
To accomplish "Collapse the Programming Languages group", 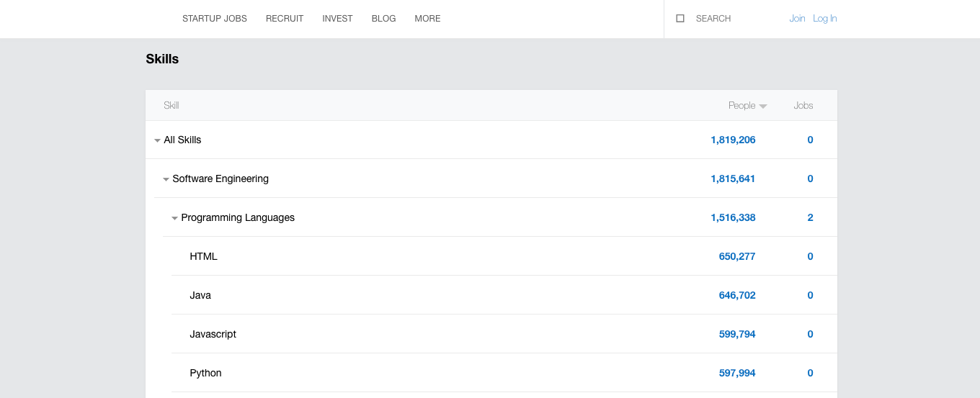I will pos(174,218).
